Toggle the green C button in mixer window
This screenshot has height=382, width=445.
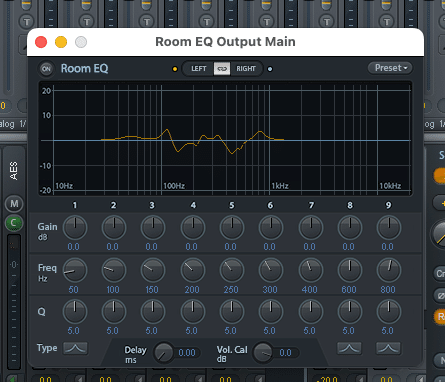pyautogui.click(x=14, y=223)
